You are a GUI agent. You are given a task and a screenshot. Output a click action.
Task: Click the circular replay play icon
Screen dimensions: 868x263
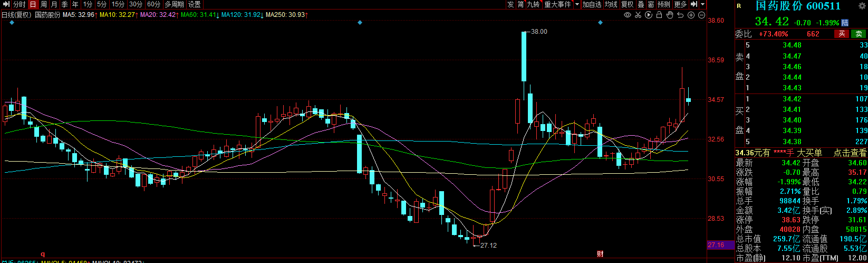coord(649,15)
